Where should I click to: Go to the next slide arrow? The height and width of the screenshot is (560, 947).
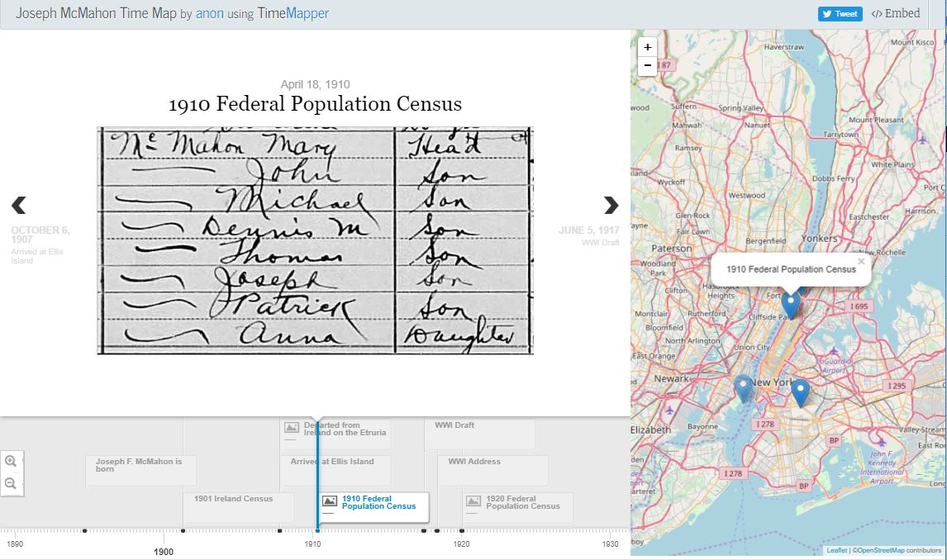coord(612,205)
